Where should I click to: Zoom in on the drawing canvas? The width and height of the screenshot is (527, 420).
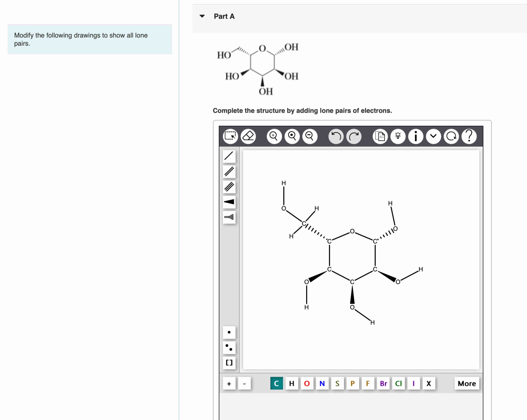pos(274,136)
